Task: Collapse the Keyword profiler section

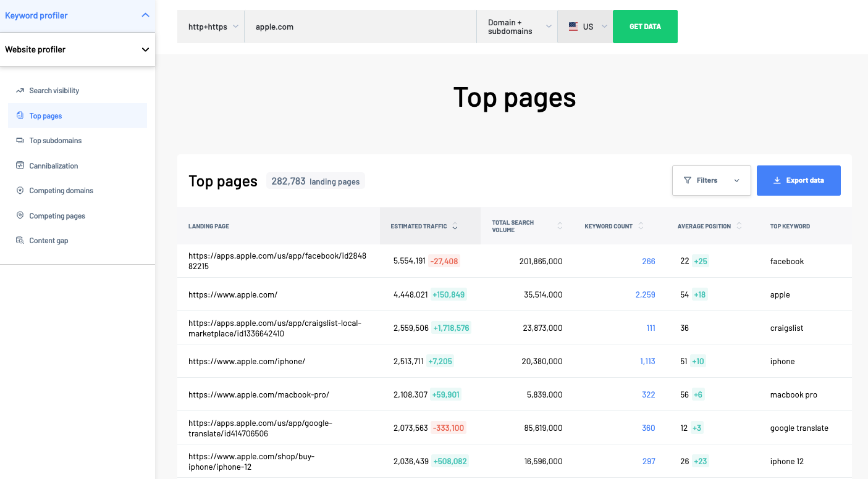Action: point(145,15)
